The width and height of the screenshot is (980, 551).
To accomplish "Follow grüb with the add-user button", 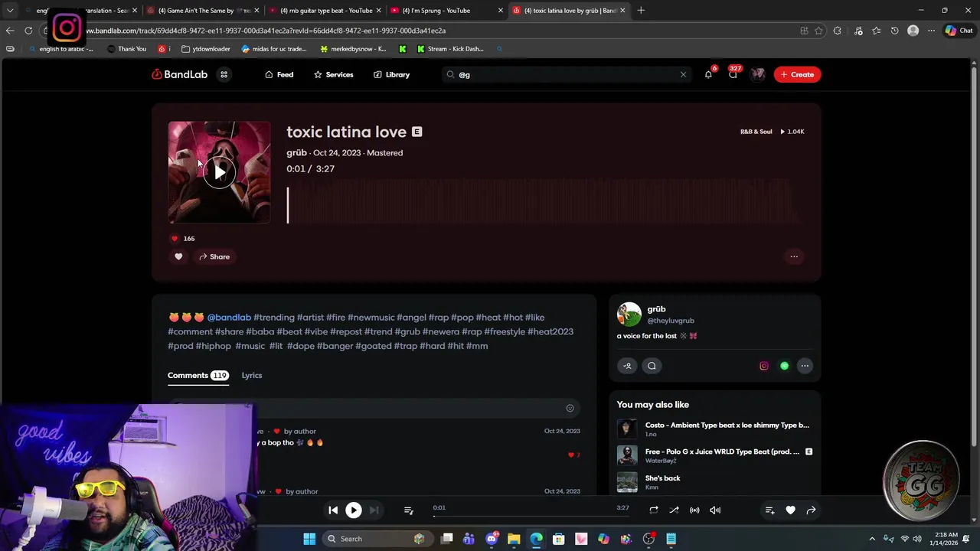I will [x=627, y=366].
